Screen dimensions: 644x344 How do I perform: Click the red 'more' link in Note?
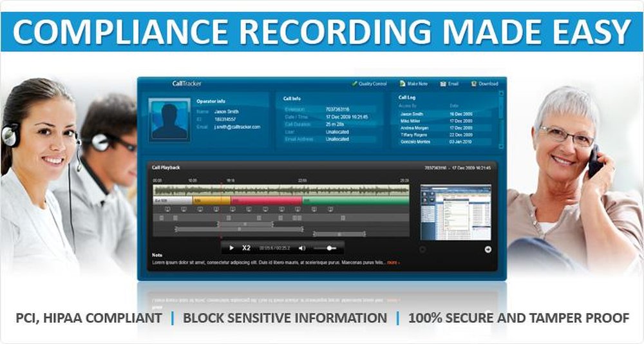[x=393, y=262]
